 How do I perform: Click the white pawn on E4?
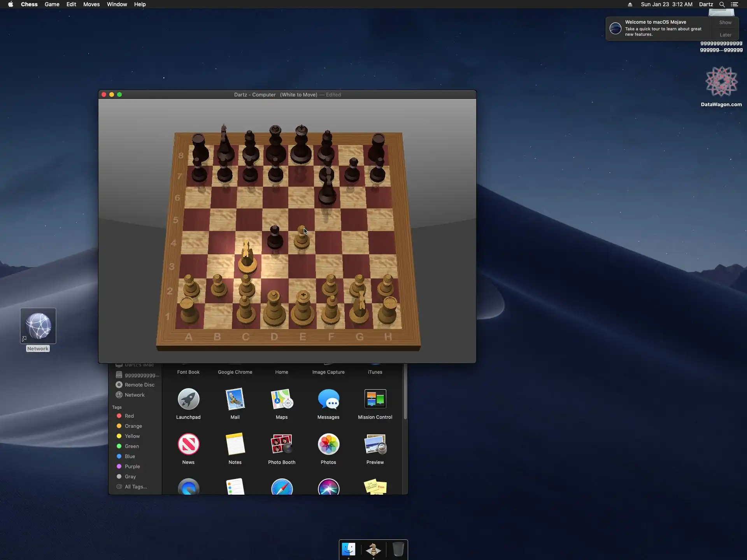tap(302, 239)
